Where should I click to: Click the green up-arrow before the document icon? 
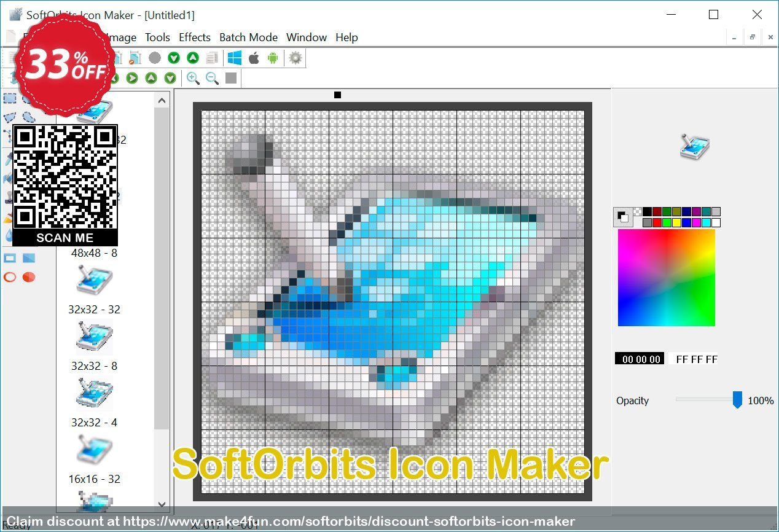(x=193, y=58)
